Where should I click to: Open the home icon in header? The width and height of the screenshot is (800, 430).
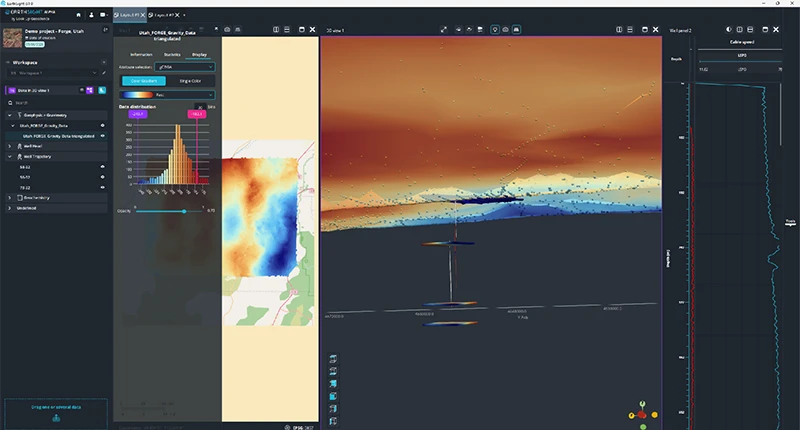click(79, 15)
